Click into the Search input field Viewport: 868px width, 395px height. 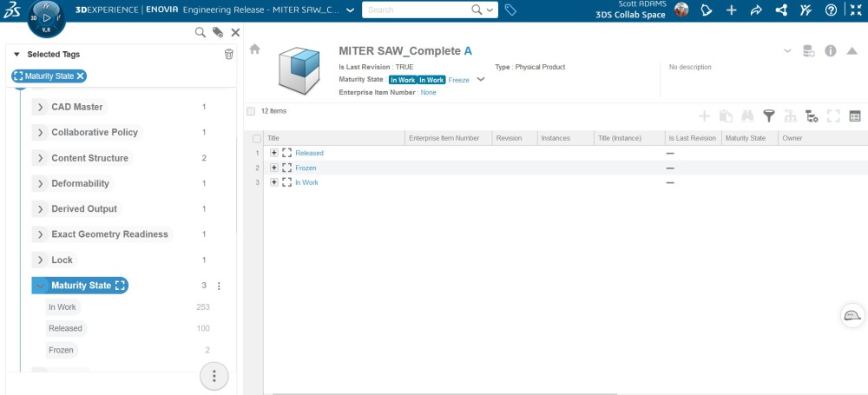tap(418, 10)
